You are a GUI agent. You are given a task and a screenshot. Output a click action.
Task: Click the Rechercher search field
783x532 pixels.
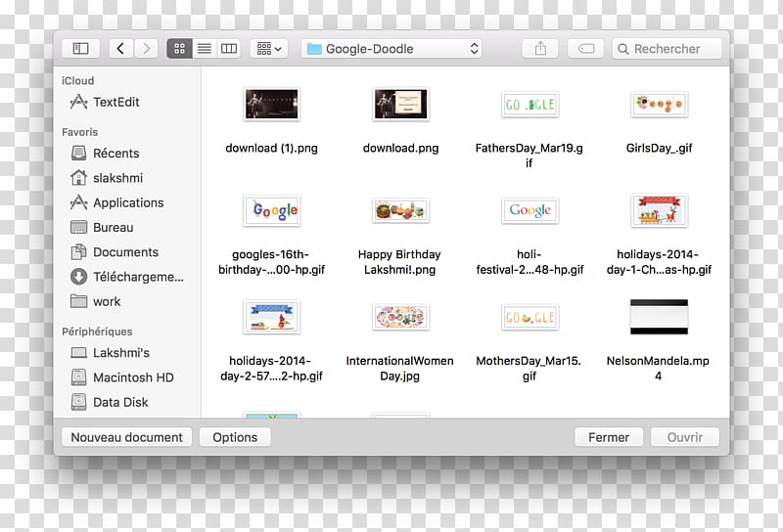[668, 48]
